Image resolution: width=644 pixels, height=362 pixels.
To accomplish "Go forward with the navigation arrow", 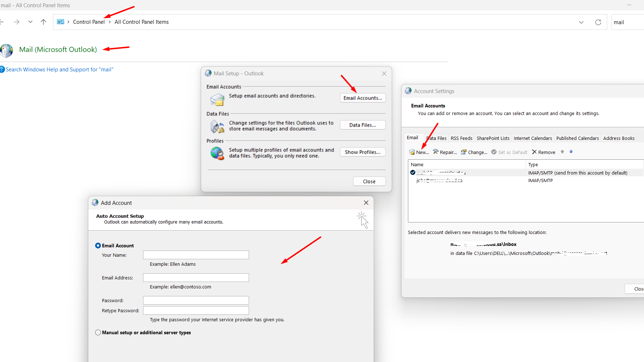I will point(17,22).
